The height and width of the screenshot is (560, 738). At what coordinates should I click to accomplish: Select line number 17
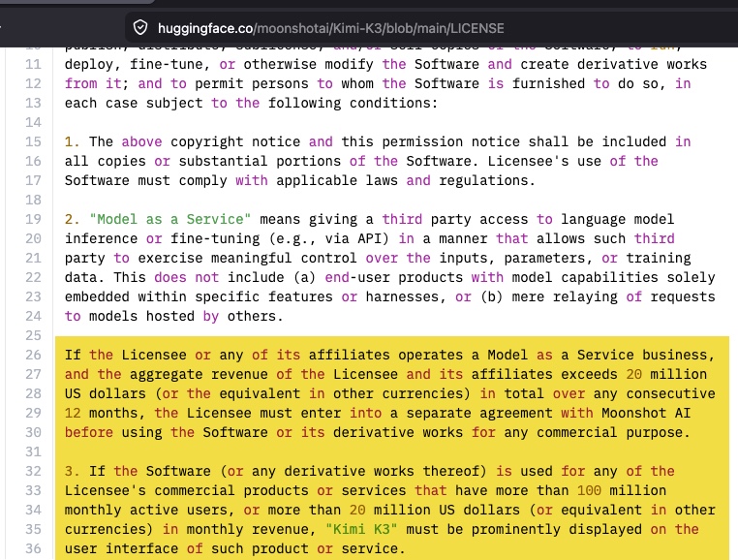pyautogui.click(x=33, y=180)
